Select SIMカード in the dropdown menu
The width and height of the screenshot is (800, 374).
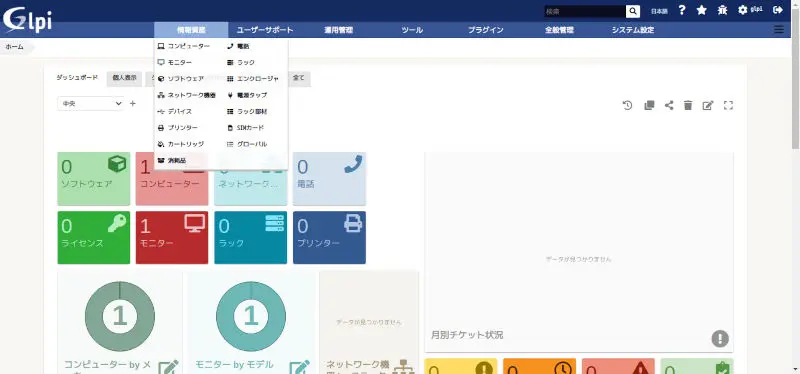[245, 128]
